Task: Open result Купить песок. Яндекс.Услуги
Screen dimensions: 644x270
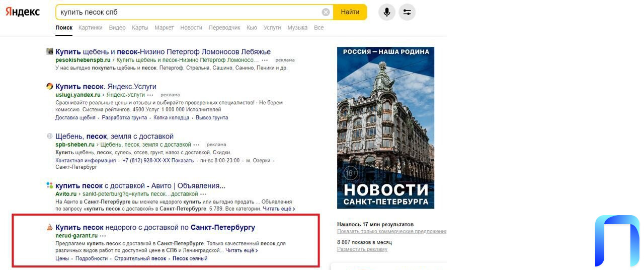Action: (x=106, y=86)
